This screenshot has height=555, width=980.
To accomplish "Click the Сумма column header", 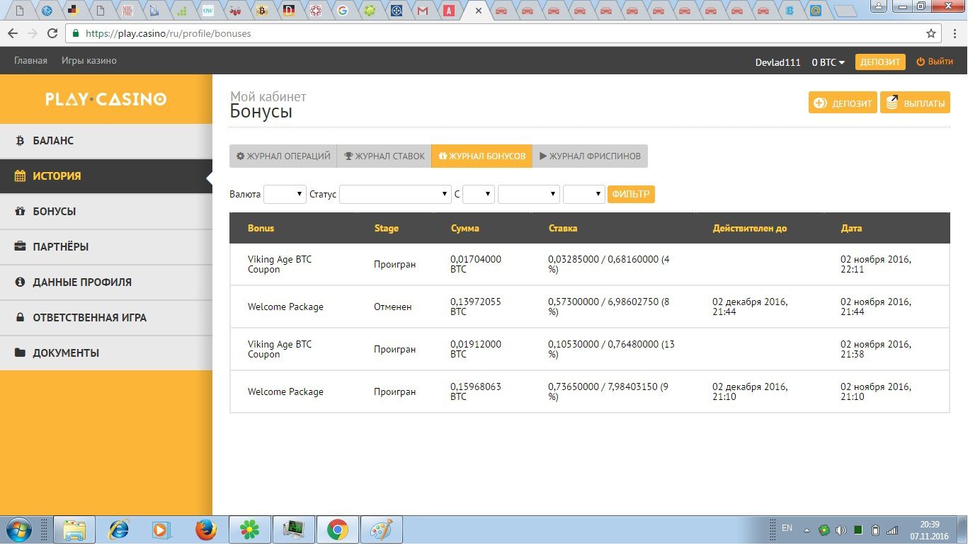I will coord(465,229).
